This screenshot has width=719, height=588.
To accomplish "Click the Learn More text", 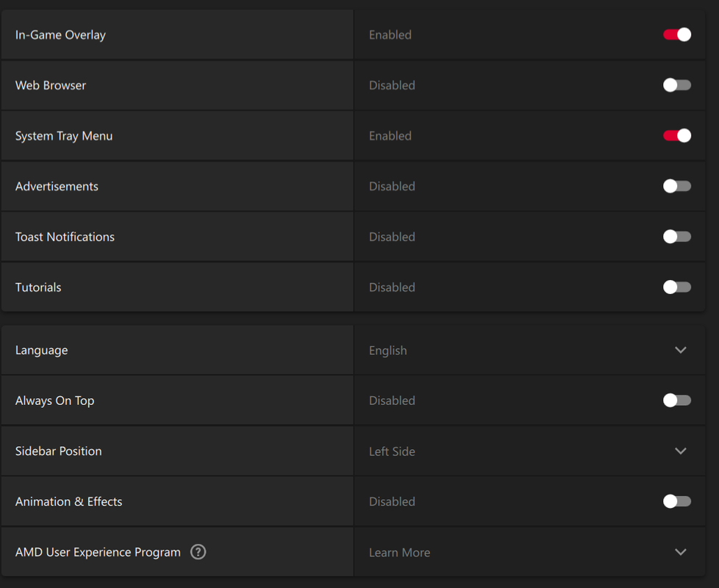I will (399, 552).
